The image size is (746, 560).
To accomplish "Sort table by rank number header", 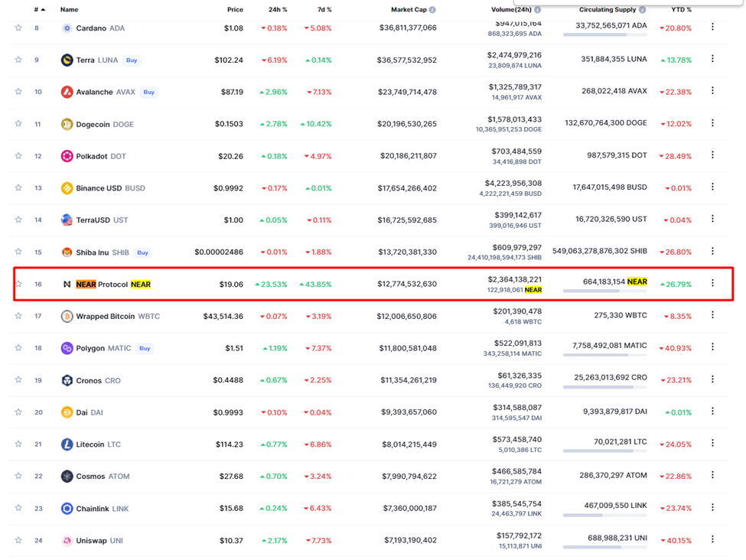I will (40, 9).
